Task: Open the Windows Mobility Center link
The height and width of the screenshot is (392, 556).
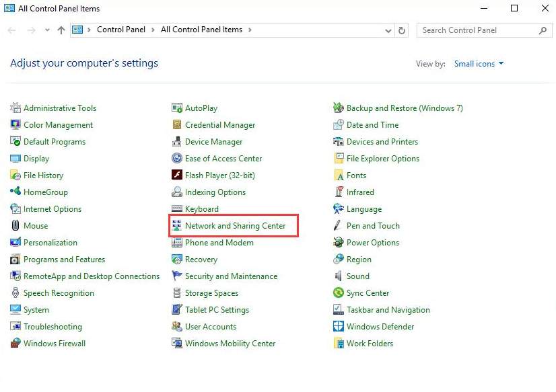Action: 230,344
